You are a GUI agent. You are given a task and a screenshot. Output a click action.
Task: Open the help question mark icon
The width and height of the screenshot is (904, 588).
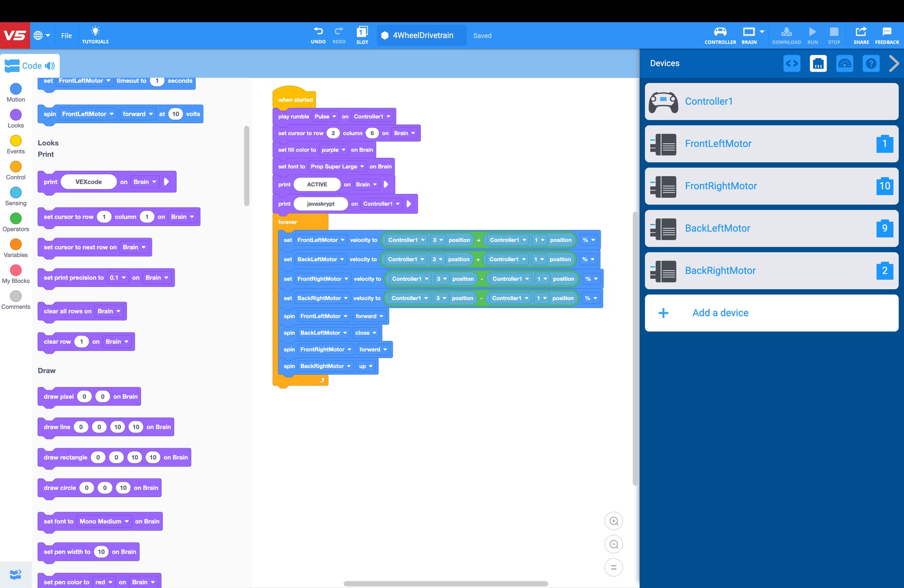point(871,63)
